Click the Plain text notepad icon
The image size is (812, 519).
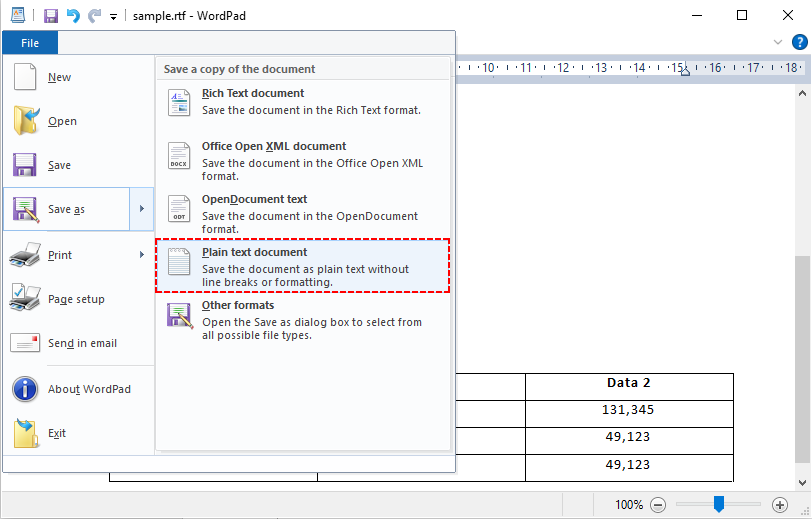coord(179,261)
